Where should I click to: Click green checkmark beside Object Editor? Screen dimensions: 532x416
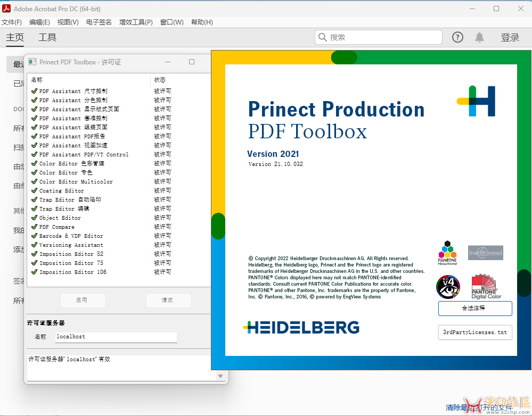coord(34,218)
